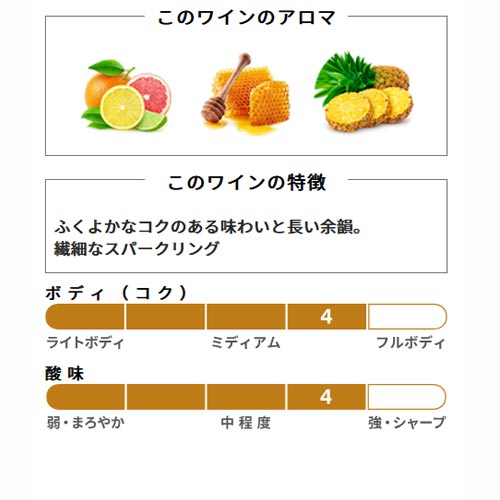The image size is (500, 500).
Task: Click the honeycomb and dipper aroma image
Action: click(245, 93)
